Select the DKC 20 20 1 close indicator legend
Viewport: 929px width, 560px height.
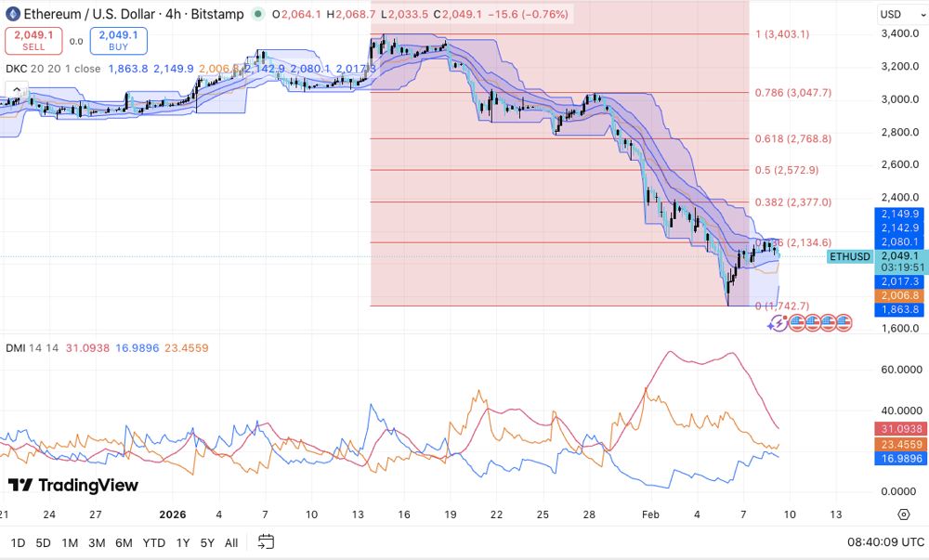point(53,69)
